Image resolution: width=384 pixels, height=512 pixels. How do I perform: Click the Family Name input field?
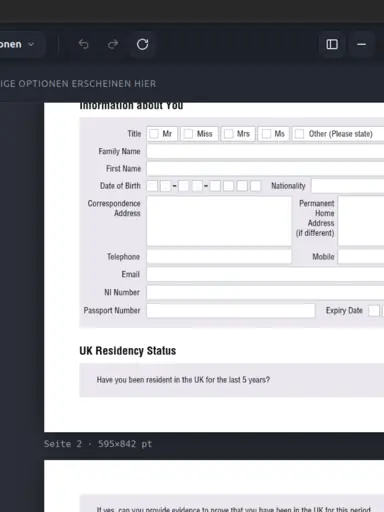coord(265,152)
